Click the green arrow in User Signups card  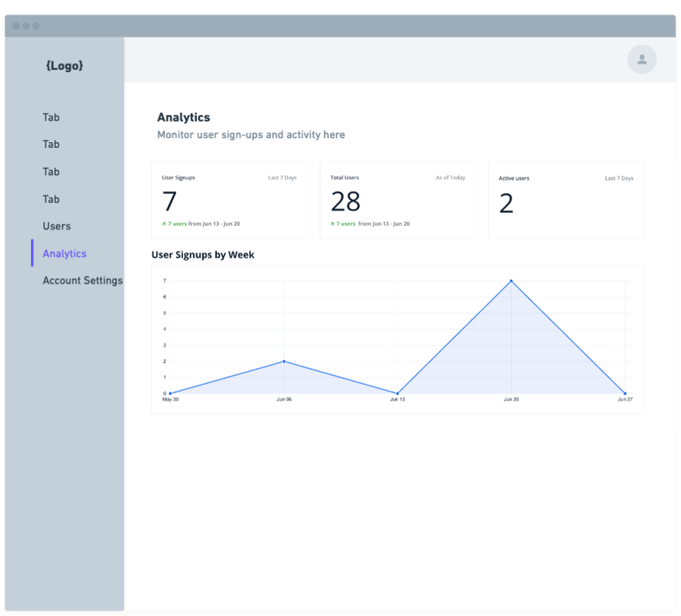click(164, 224)
